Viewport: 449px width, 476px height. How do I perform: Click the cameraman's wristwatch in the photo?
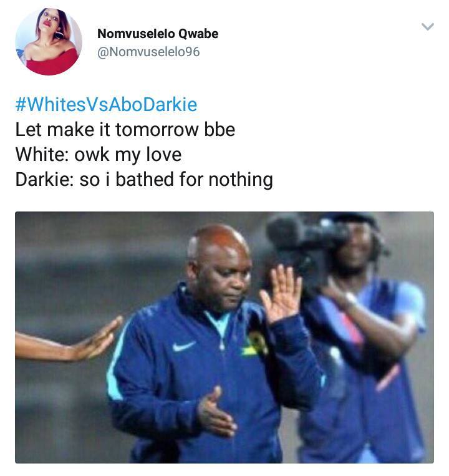(351, 299)
